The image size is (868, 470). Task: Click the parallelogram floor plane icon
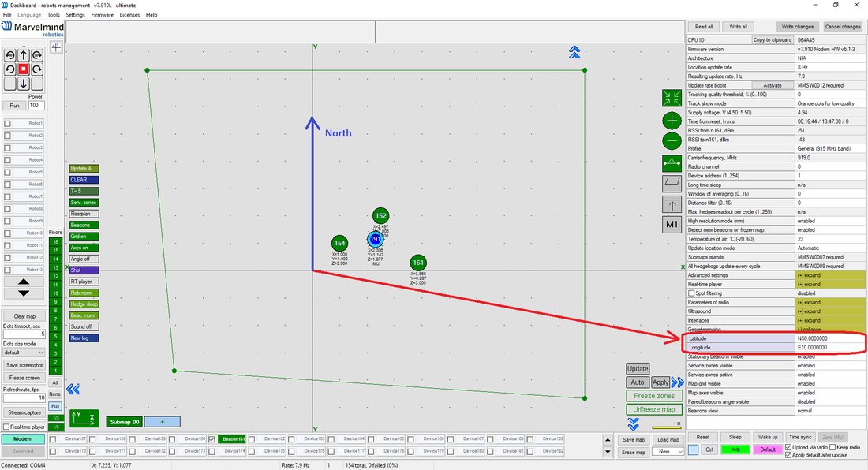[x=672, y=184]
